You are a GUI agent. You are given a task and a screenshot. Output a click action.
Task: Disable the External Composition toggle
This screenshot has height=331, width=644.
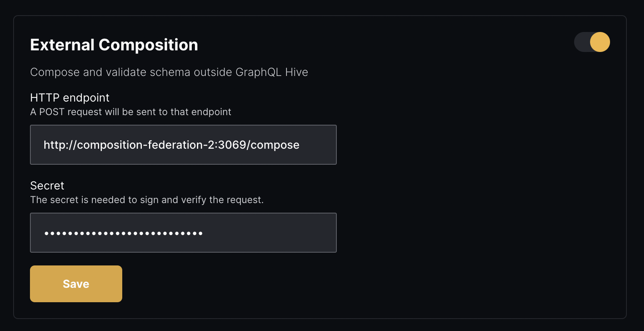592,42
